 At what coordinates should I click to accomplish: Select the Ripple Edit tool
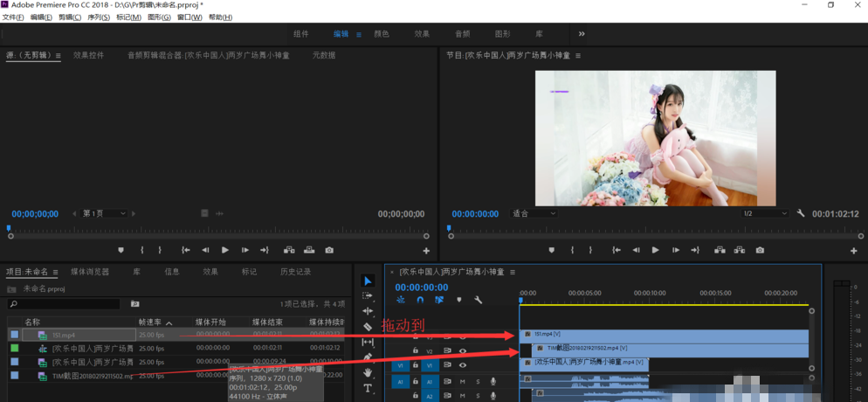tap(368, 311)
